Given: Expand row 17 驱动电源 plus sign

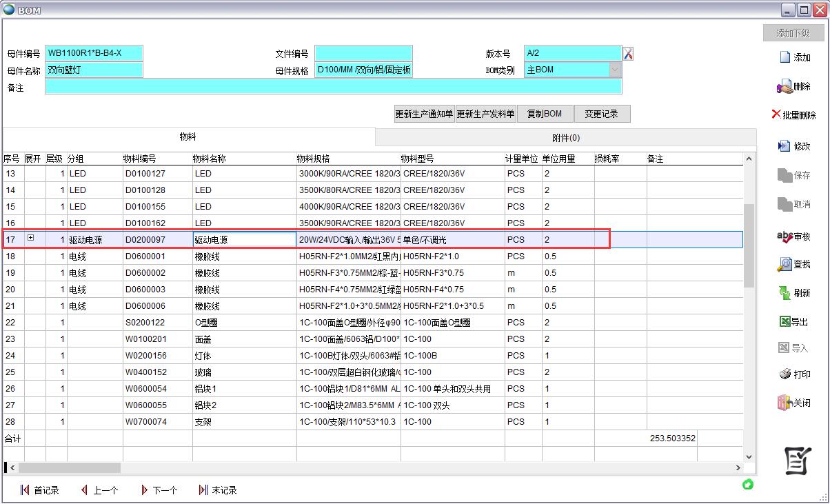Looking at the screenshot, I should pyautogui.click(x=30, y=238).
